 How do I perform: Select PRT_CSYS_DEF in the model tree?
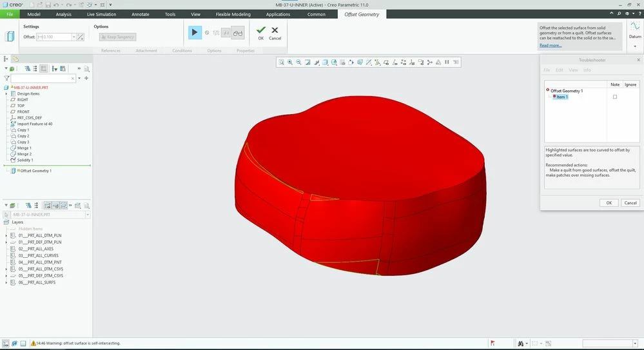coord(29,118)
